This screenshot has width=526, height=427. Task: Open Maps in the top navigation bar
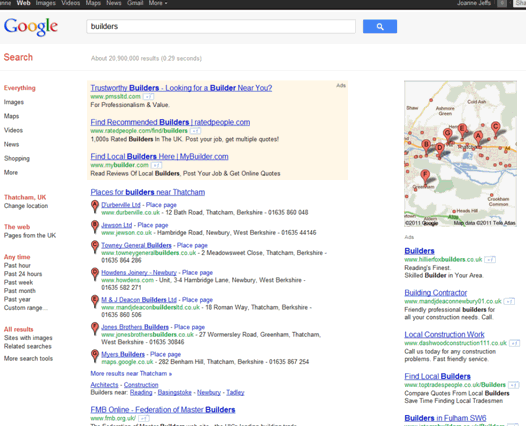[x=93, y=3]
